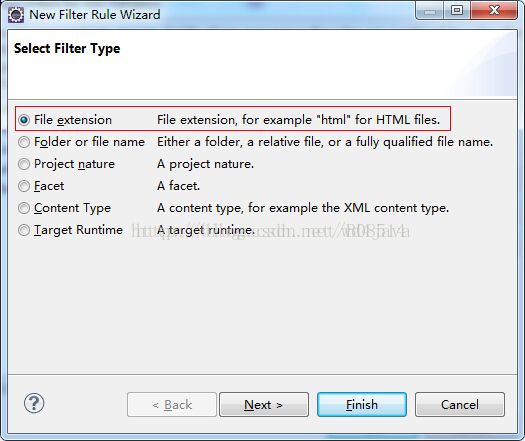Click the Finish button

pyautogui.click(x=362, y=405)
